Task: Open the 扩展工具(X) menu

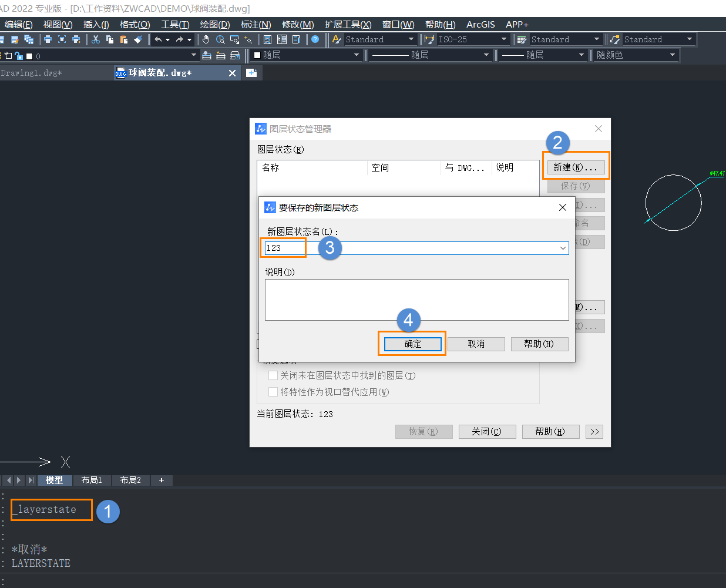Action: coord(348,25)
